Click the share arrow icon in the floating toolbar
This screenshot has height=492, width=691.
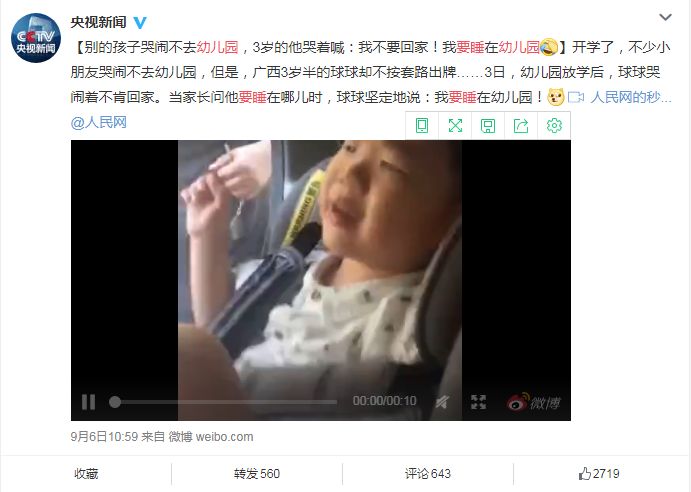click(521, 126)
